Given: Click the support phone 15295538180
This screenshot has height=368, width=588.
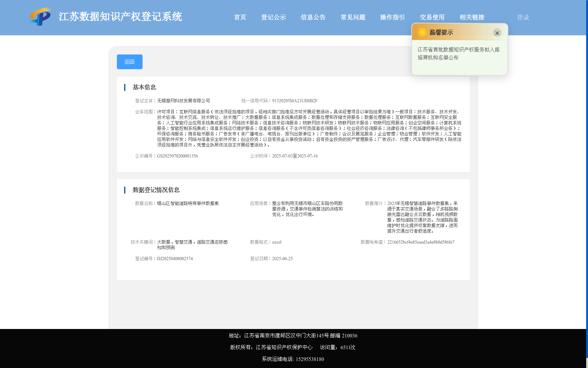Looking at the screenshot, I should (x=310, y=359).
